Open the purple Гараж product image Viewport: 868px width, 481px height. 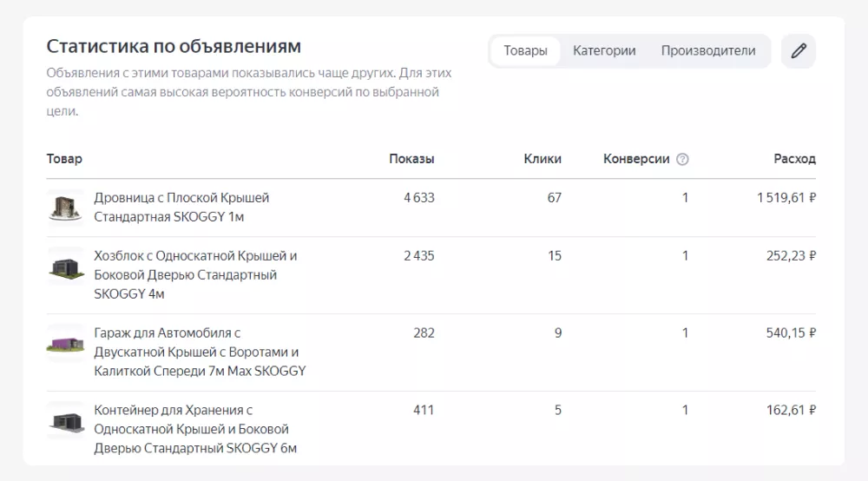(65, 343)
